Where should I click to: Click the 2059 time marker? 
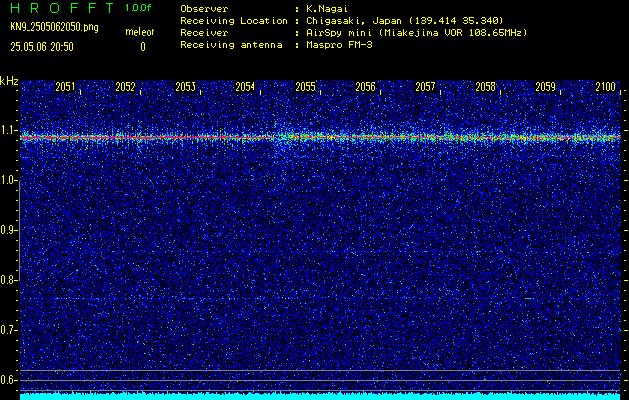coord(546,87)
